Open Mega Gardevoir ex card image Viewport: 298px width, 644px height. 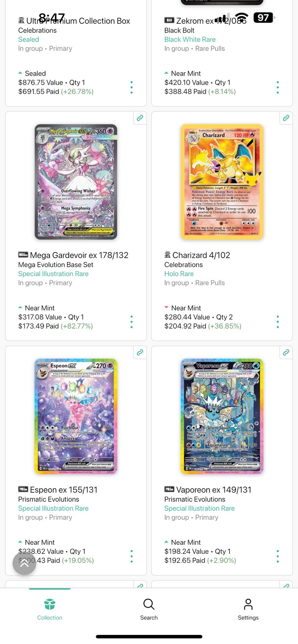tap(76, 182)
